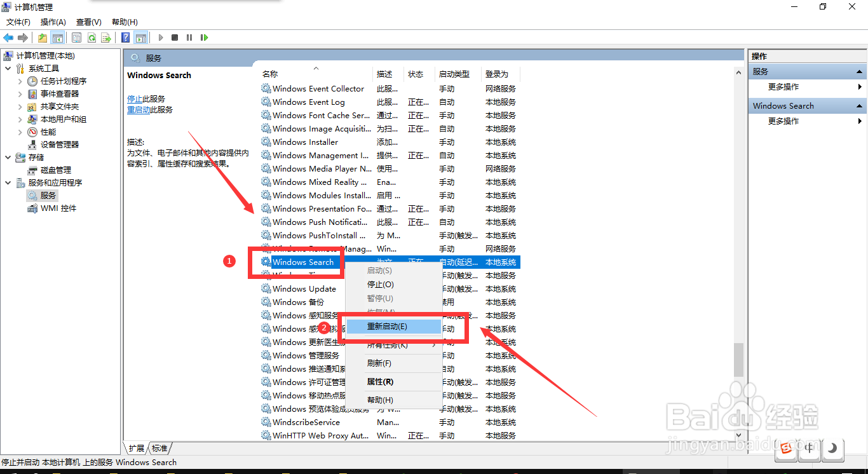This screenshot has height=474, width=868.
Task: Sort by the 名称 column header
Action: click(x=315, y=74)
